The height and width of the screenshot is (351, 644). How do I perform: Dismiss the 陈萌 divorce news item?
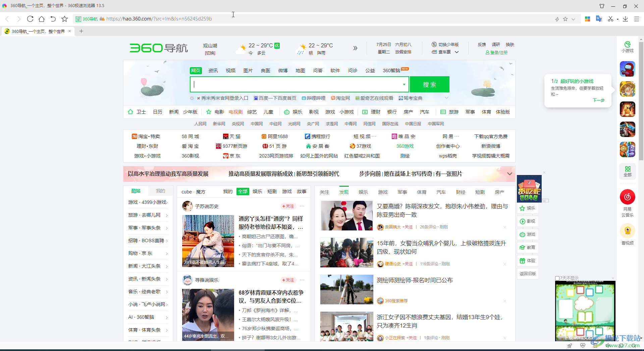504,227
